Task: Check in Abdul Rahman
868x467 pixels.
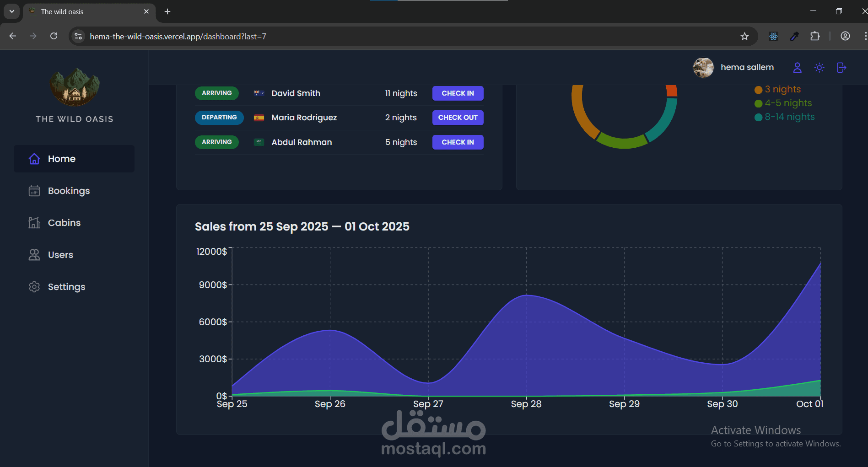Action: click(x=458, y=142)
